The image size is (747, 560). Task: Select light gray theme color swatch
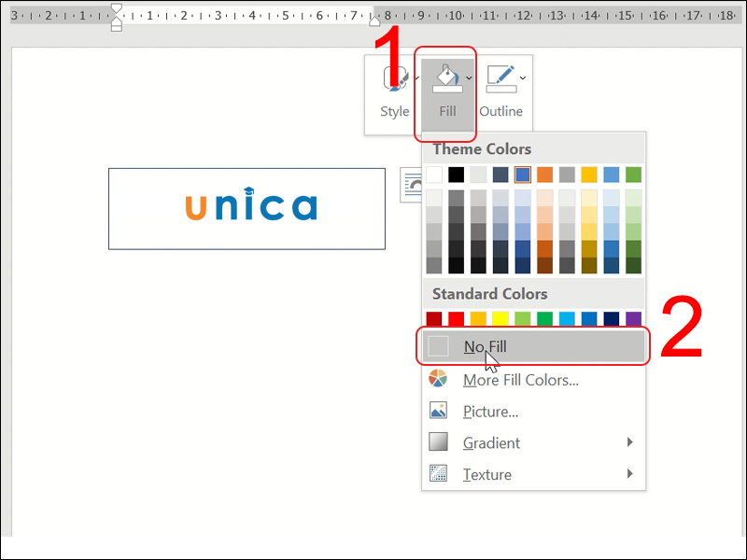pos(478,175)
